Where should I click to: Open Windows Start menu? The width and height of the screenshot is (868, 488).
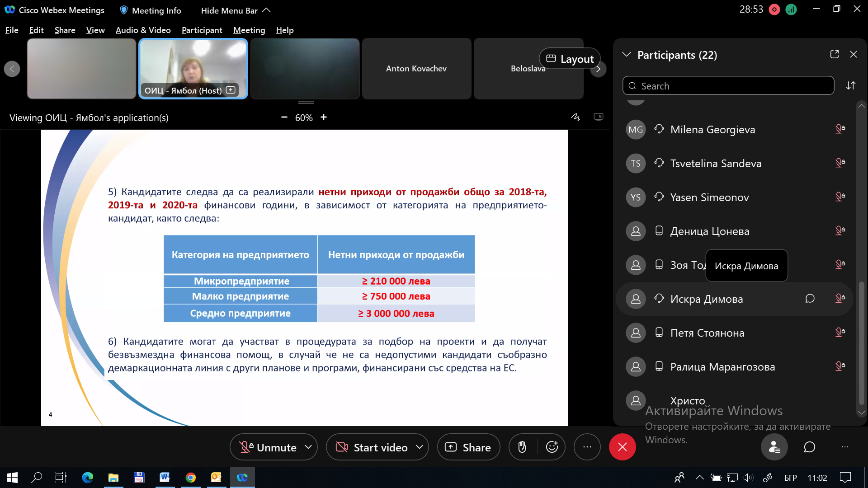pos(12,477)
